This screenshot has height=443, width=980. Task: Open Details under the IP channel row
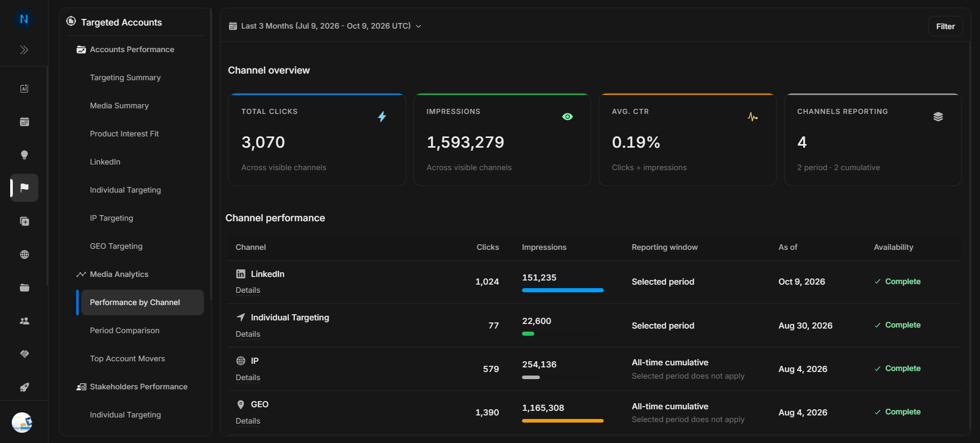(248, 378)
